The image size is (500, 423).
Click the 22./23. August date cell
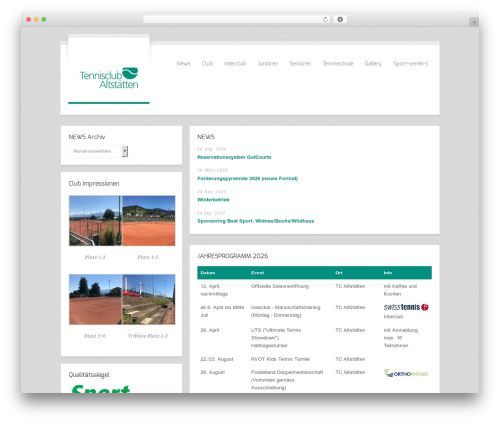(x=217, y=359)
